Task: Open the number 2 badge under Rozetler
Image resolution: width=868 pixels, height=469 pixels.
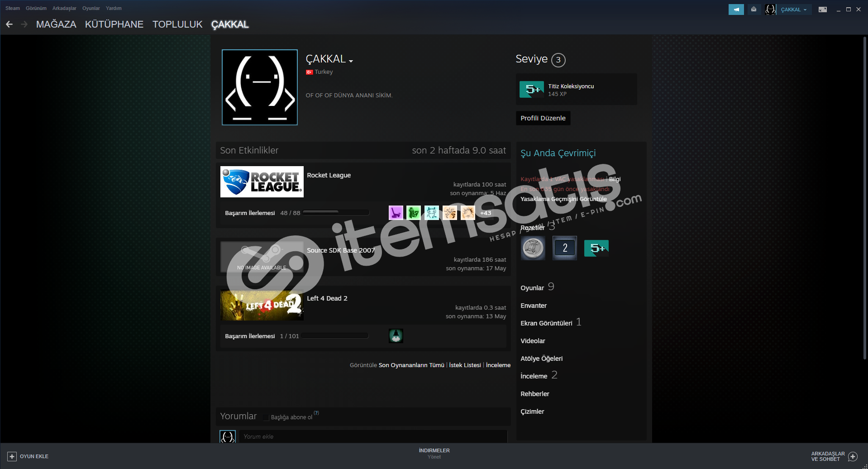Action: point(565,248)
